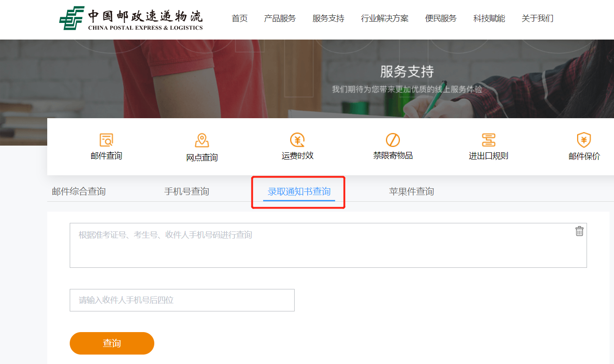
Task: Click the 禁限寄物品 label text
Action: click(393, 156)
